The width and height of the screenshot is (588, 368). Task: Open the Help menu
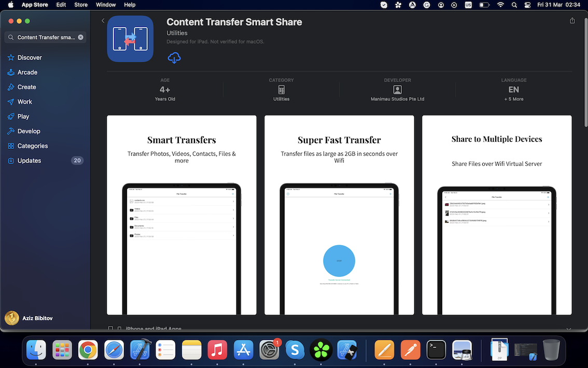(x=130, y=5)
